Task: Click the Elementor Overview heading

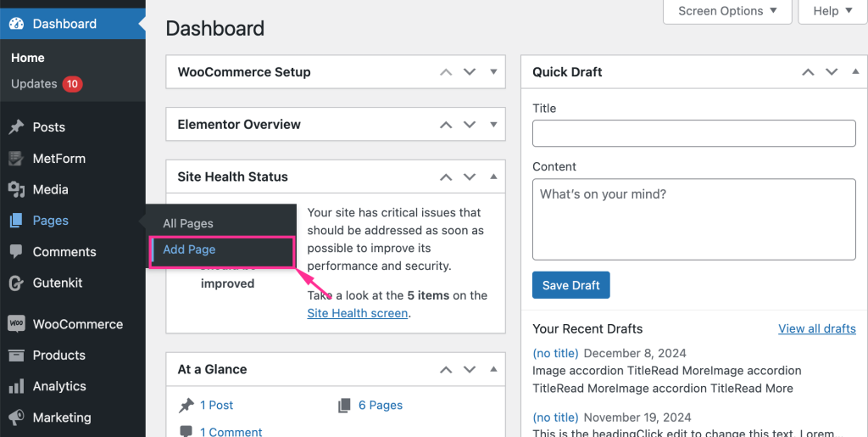Action: [x=239, y=125]
